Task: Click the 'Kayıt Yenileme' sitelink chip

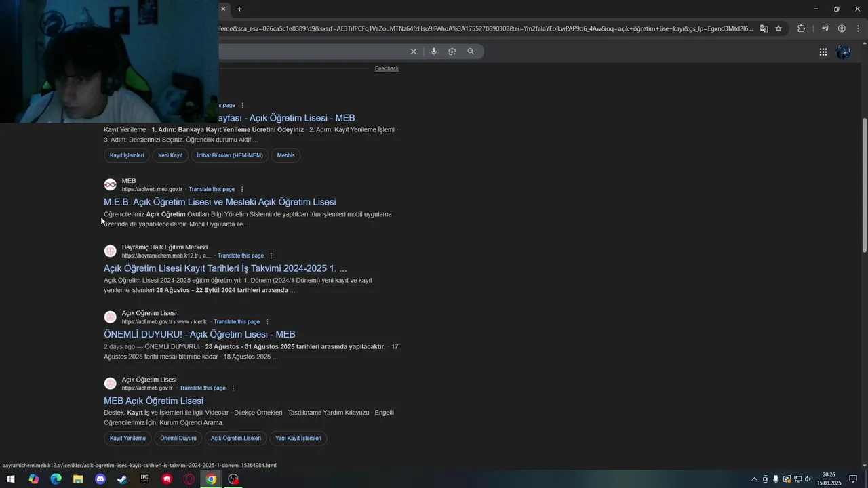Action: (x=127, y=438)
